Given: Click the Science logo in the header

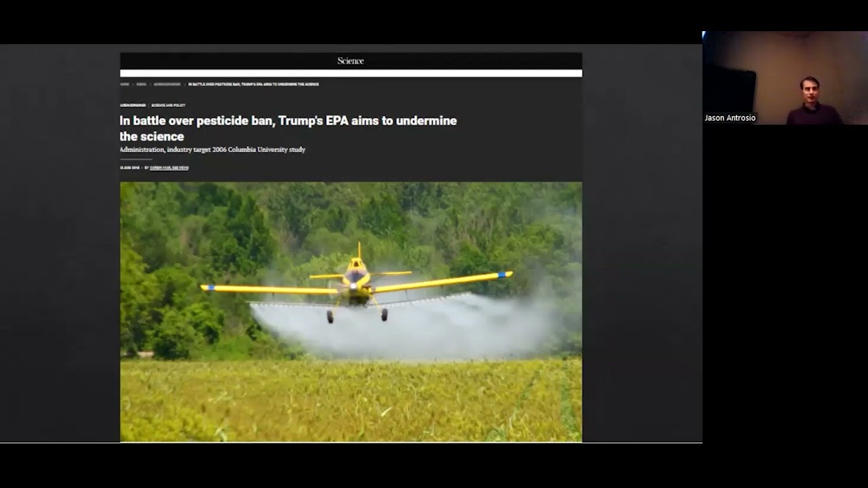Looking at the screenshot, I should (x=351, y=61).
